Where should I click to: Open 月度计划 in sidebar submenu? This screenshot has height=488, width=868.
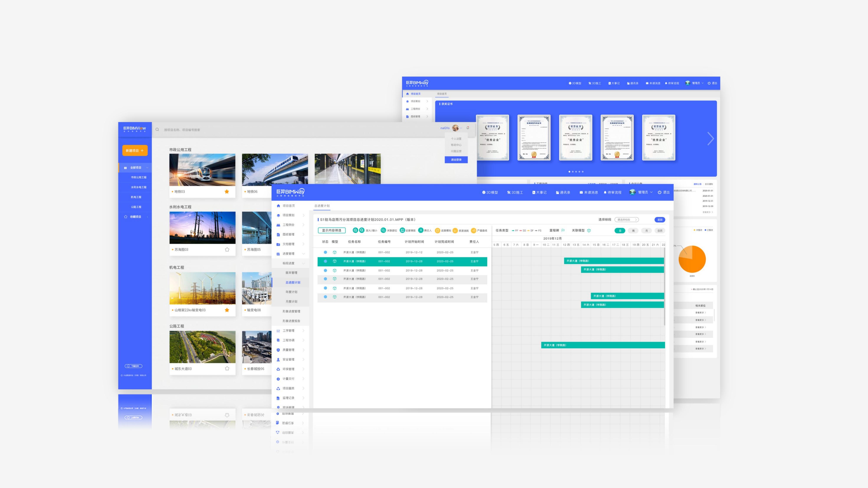(x=291, y=302)
